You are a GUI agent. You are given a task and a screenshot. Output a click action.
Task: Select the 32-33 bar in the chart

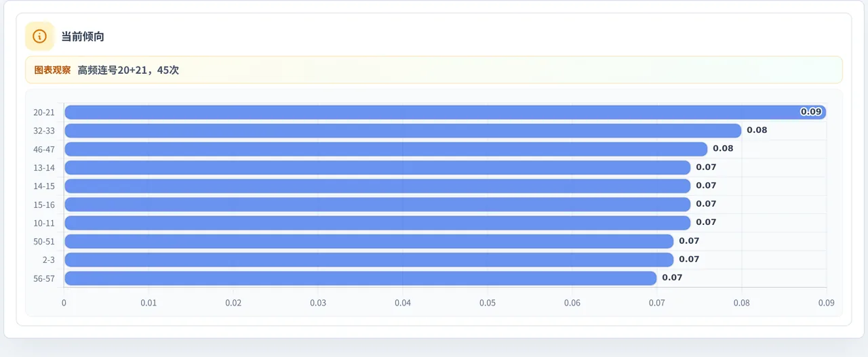tap(403, 131)
